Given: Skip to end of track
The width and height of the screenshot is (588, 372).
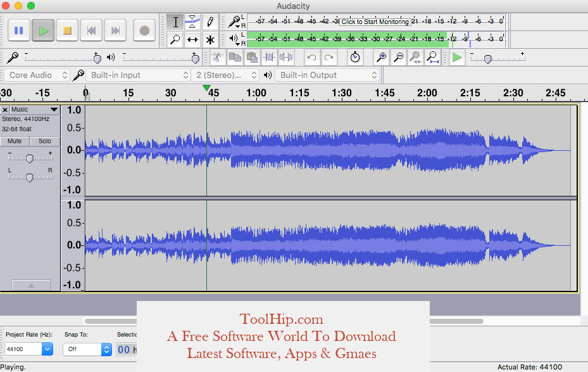Looking at the screenshot, I should (115, 30).
